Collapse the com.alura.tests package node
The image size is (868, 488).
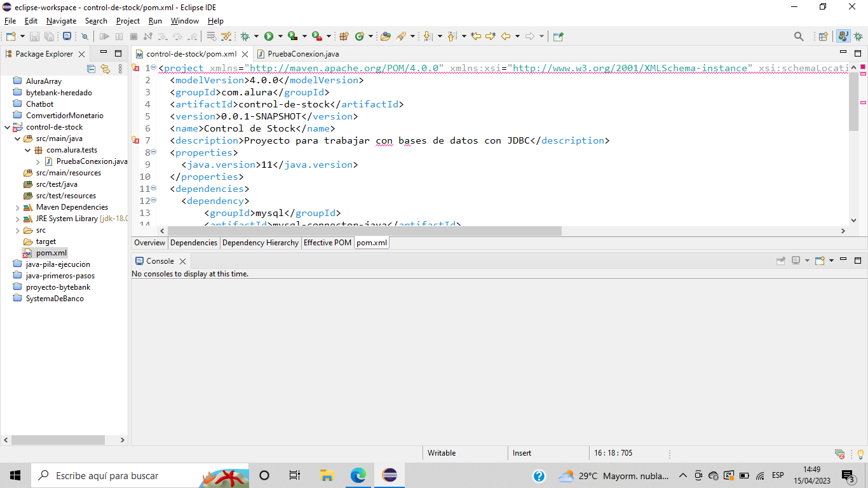pos(28,150)
